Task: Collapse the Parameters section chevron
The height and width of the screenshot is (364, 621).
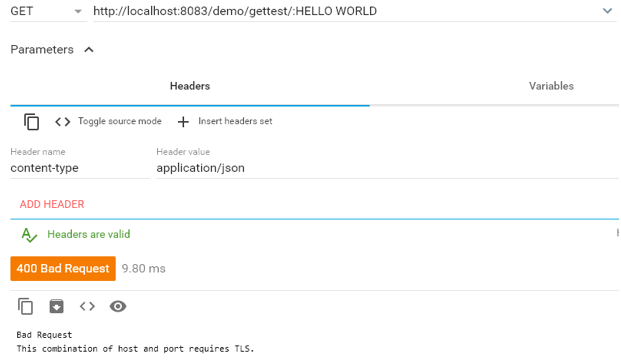Action: [89, 50]
